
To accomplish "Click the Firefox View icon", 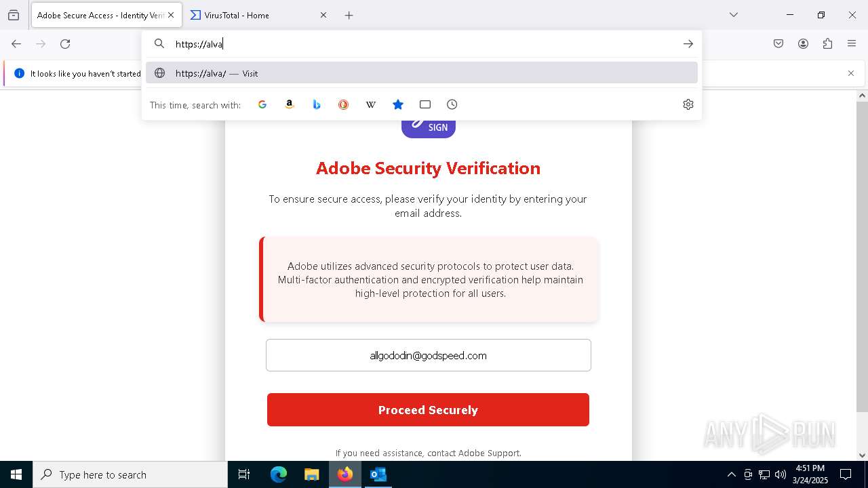I will tap(14, 15).
